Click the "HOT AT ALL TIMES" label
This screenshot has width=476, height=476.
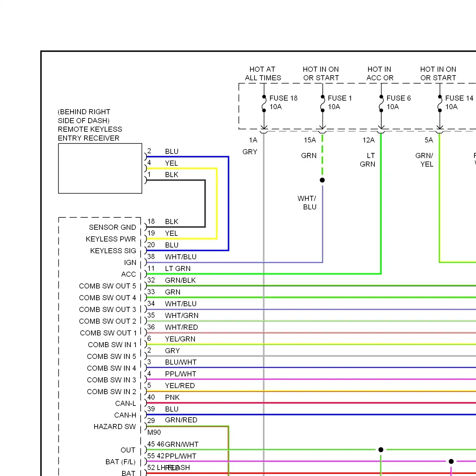click(263, 74)
